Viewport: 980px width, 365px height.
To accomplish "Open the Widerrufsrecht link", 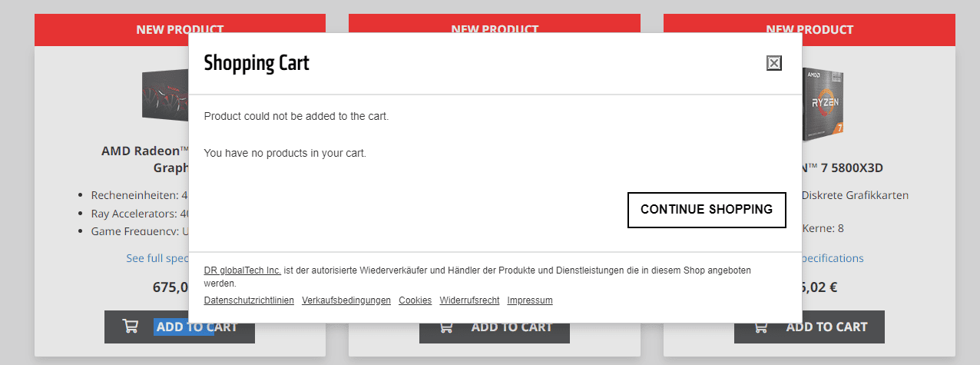I will (x=469, y=300).
